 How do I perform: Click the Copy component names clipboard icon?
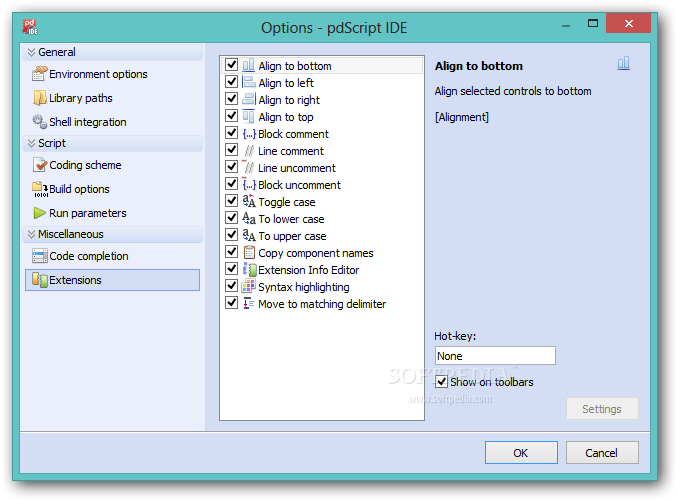coord(249,252)
